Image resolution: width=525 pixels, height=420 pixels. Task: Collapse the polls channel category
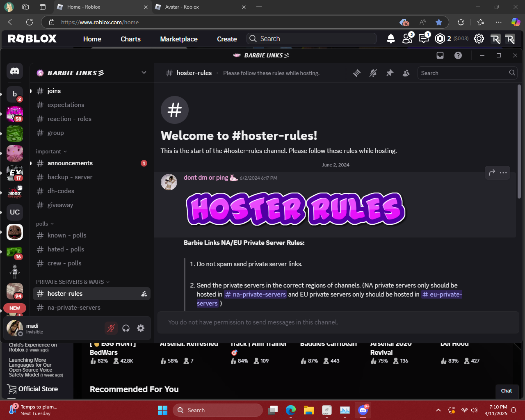pos(45,224)
